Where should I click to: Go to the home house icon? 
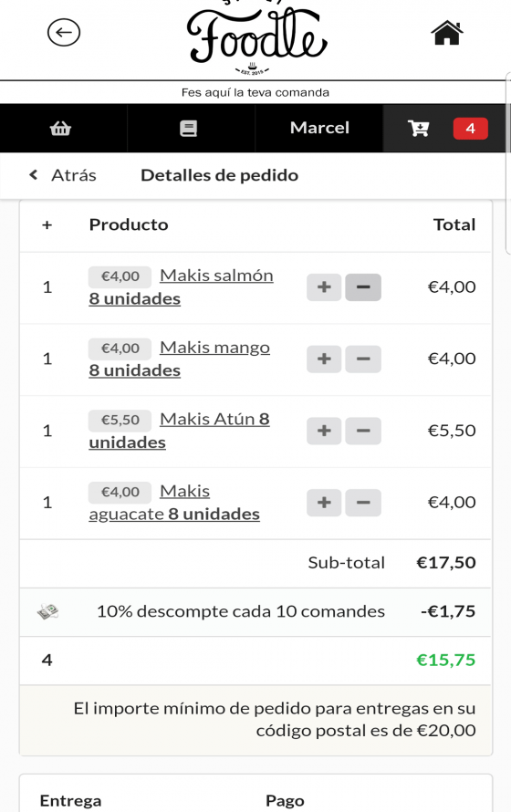pyautogui.click(x=447, y=33)
